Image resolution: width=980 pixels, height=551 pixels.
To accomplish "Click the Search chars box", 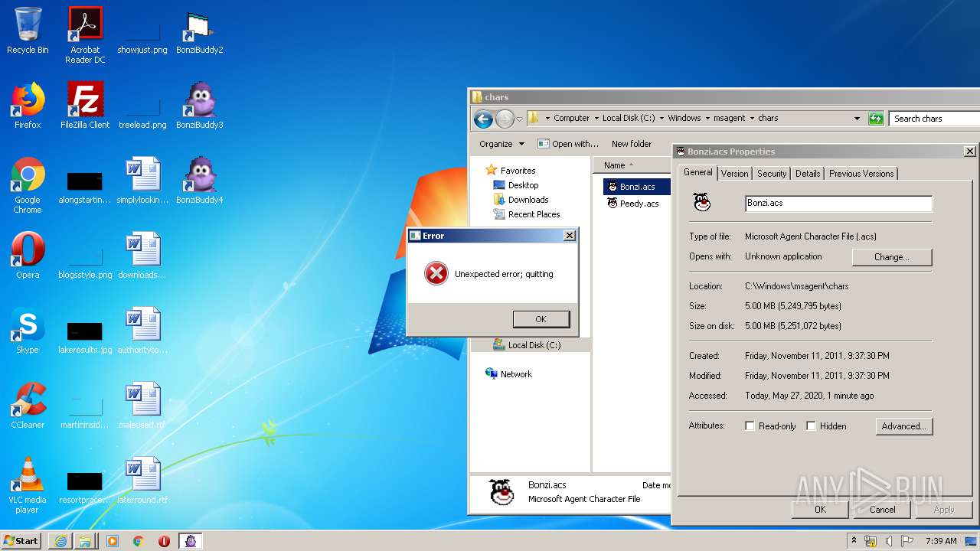I will click(935, 119).
